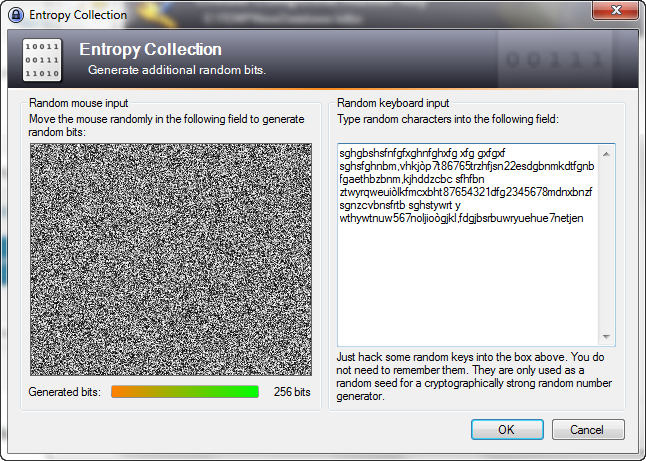Click the binary digits icon in the header

[42, 60]
